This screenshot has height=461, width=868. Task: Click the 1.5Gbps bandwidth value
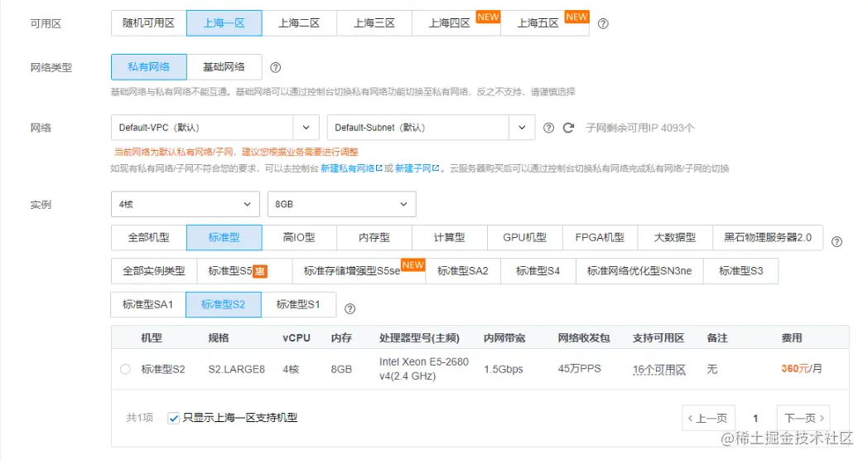504,369
